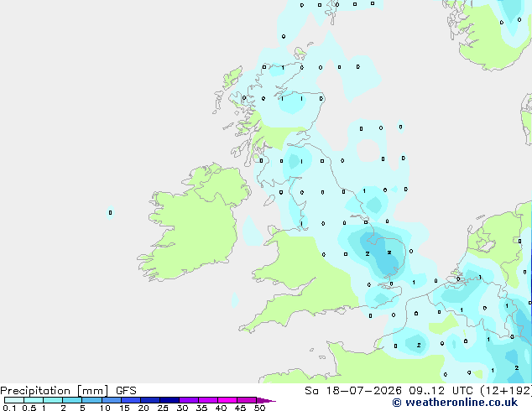Select the 20–25 mm dark blue swatch
Image resolution: width=532 pixels, height=411 pixels.
(150, 400)
